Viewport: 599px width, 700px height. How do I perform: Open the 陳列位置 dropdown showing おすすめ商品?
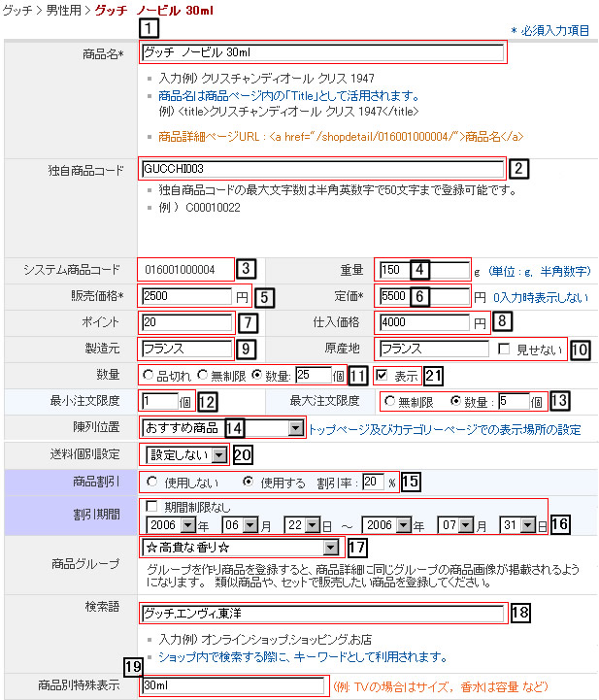coord(223,428)
